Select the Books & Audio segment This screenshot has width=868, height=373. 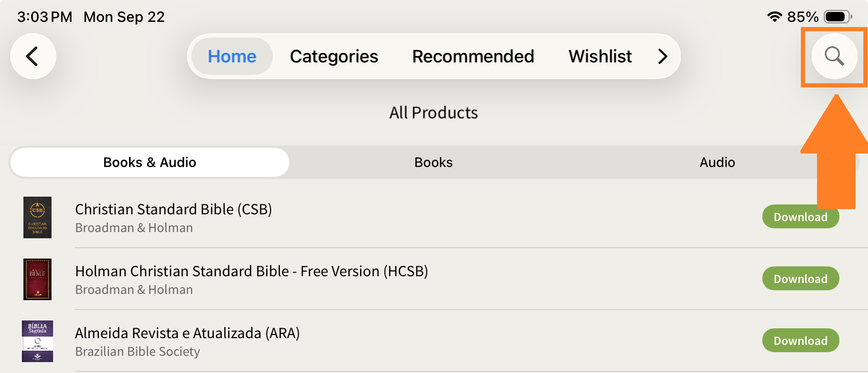coord(150,162)
